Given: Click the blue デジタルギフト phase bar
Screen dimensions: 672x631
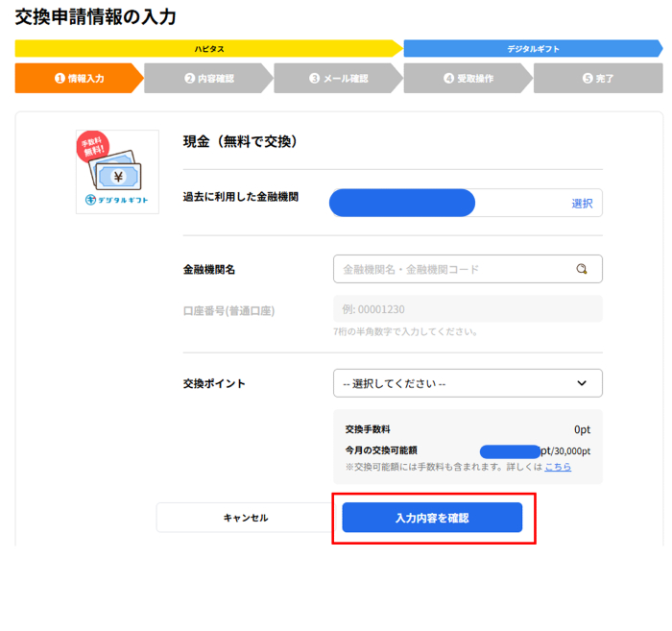Looking at the screenshot, I should coord(533,48).
